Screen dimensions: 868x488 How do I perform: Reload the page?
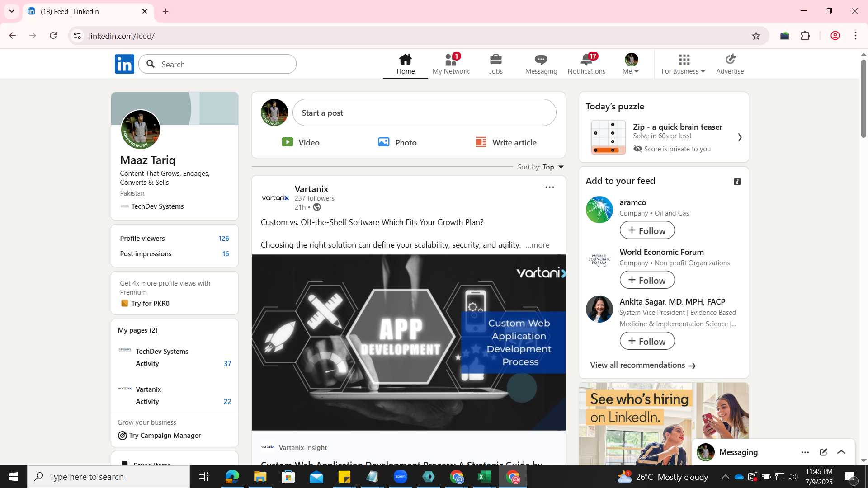click(53, 36)
